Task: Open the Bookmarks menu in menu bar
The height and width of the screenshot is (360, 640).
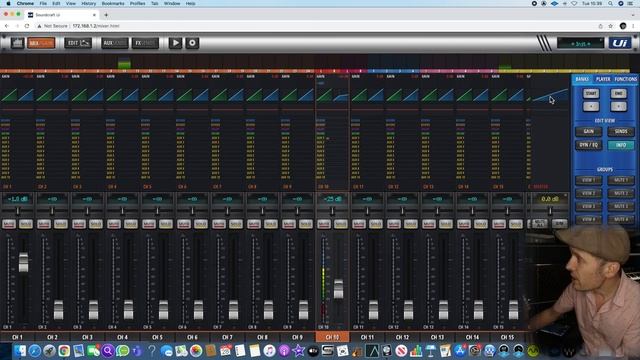Action: [x=113, y=3]
